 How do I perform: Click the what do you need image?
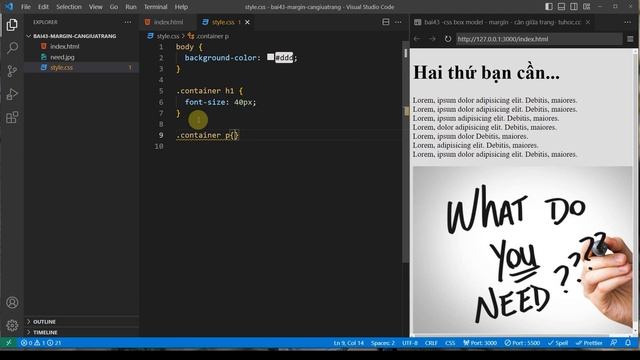pos(522,250)
